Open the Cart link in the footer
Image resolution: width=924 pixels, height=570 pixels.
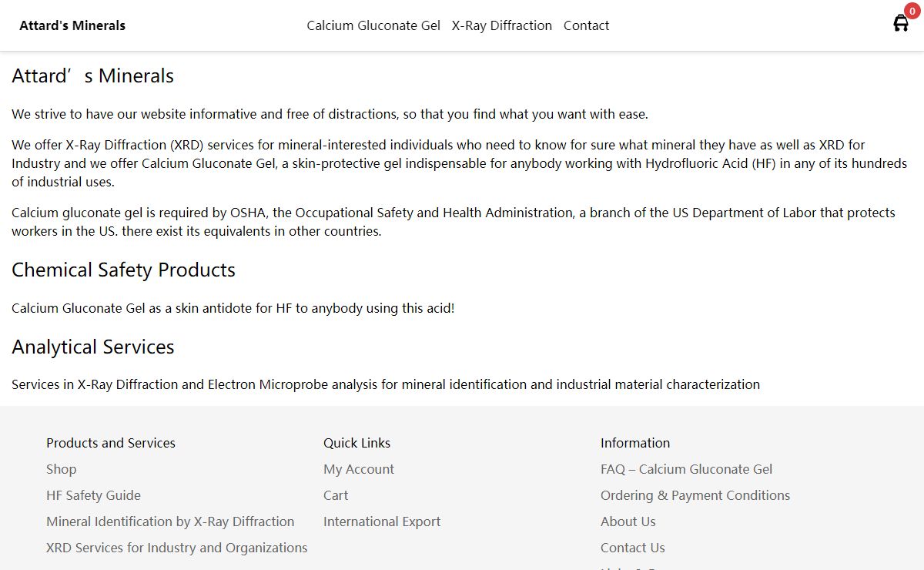pos(336,495)
